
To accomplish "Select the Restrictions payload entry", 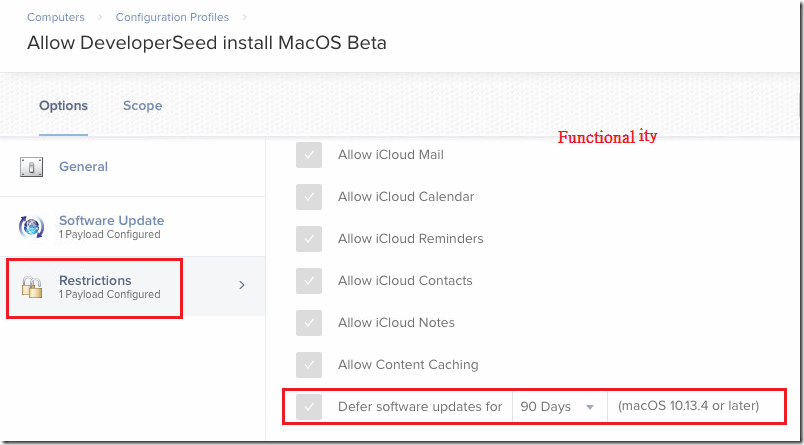I will (133, 286).
